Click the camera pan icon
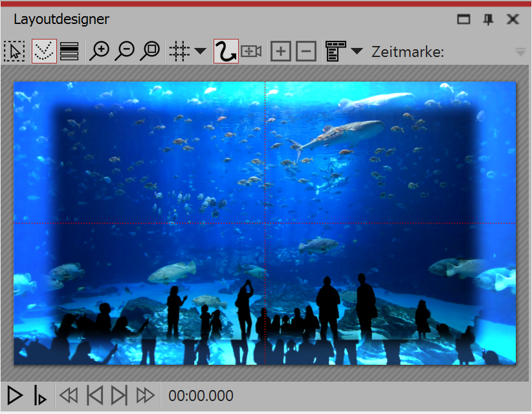The width and height of the screenshot is (532, 414). [251, 51]
